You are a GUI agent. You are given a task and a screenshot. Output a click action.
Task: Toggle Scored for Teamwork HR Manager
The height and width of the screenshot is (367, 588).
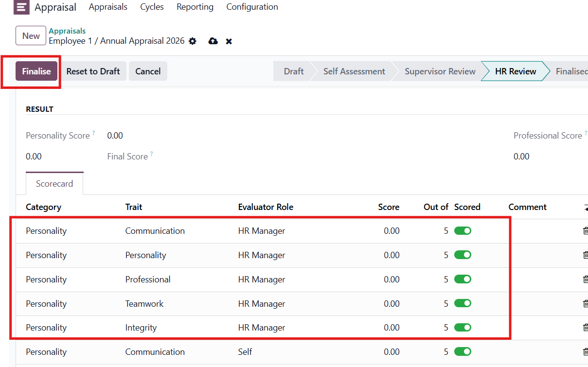click(463, 303)
